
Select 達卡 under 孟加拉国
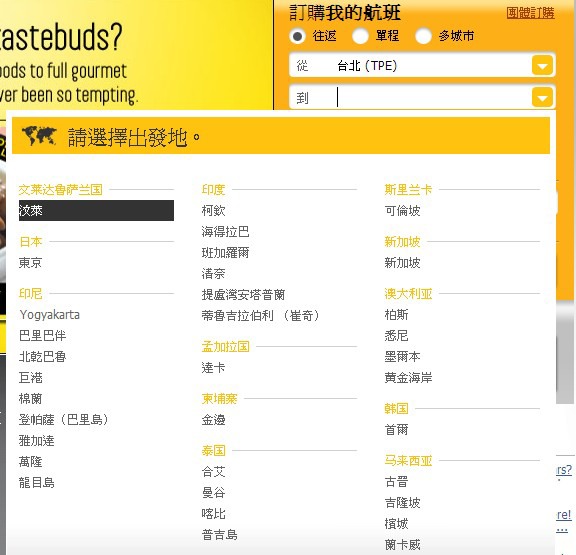click(x=213, y=367)
